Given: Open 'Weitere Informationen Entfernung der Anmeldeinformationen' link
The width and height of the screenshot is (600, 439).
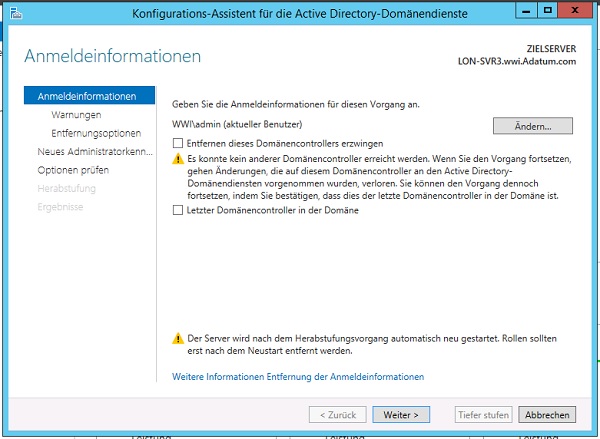Looking at the screenshot, I should click(298, 377).
